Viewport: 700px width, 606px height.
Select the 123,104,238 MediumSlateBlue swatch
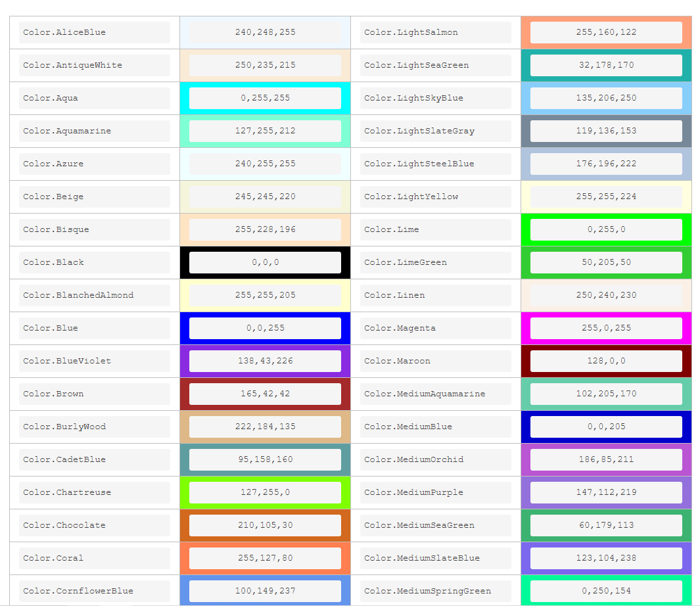pyautogui.click(x=606, y=558)
